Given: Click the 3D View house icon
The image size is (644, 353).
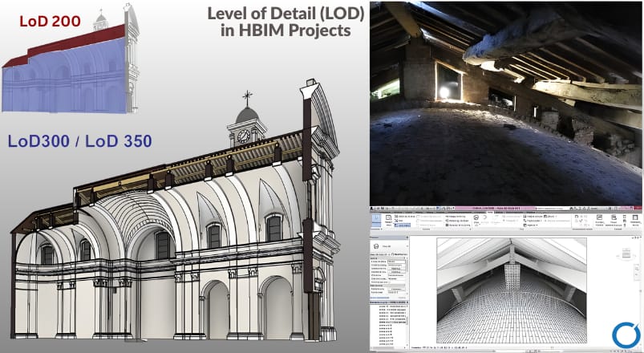Looking at the screenshot, I should point(476,217).
